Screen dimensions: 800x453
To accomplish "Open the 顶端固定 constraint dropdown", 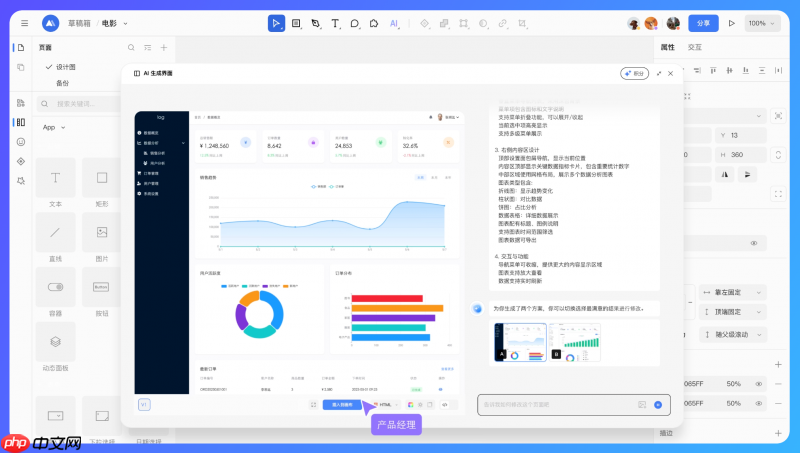I will [732, 312].
